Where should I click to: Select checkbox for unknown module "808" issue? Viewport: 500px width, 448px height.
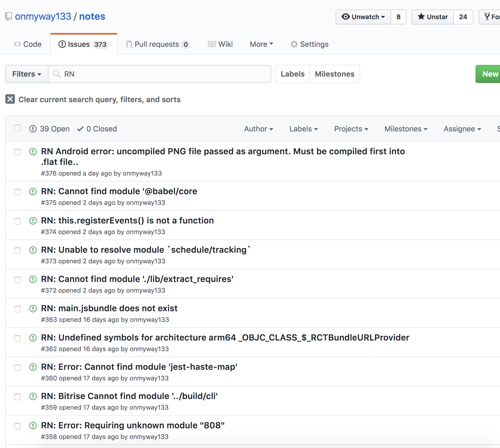pos(18,426)
